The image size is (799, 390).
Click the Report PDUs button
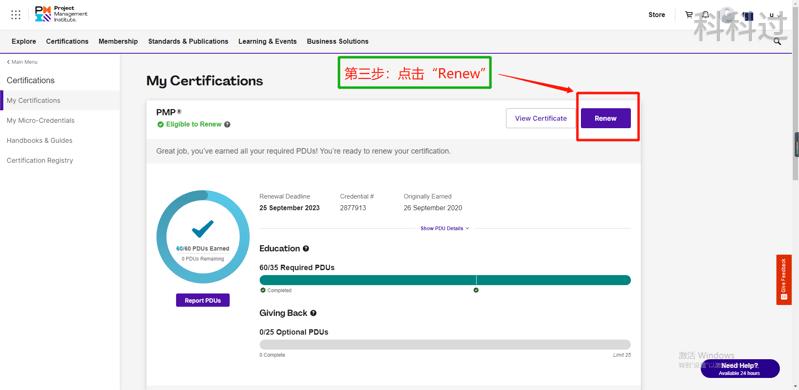point(203,300)
